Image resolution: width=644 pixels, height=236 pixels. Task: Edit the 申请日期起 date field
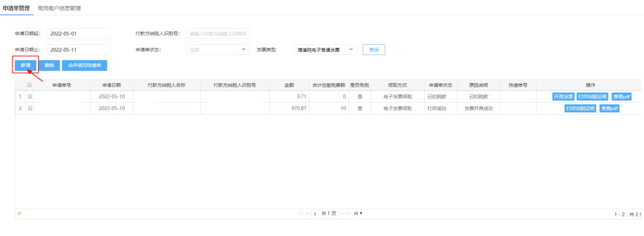click(x=79, y=33)
